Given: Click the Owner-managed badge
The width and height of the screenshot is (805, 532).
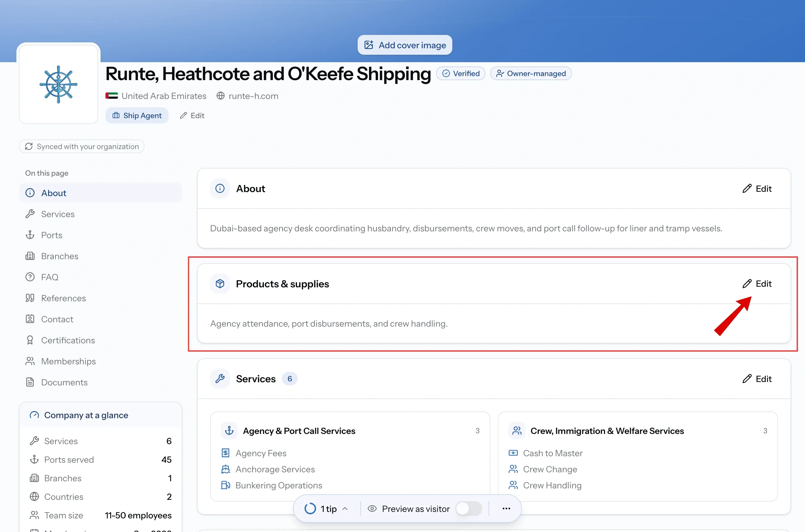Looking at the screenshot, I should tap(531, 74).
